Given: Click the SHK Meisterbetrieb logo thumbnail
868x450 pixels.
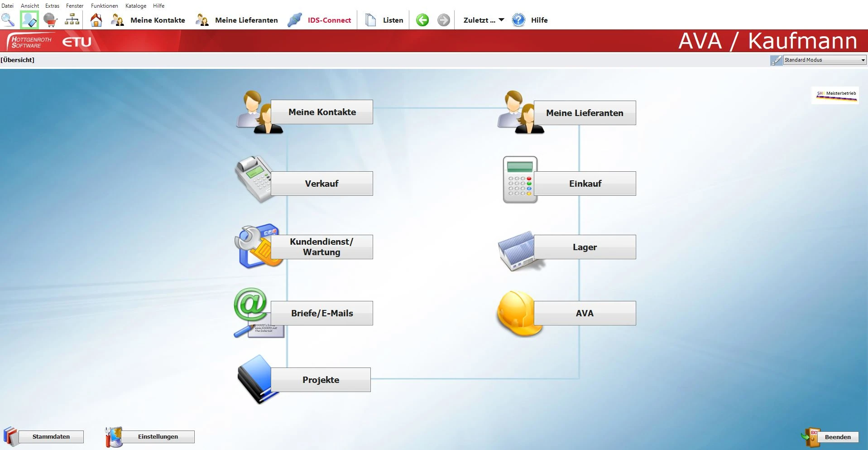Looking at the screenshot, I should click(x=835, y=96).
